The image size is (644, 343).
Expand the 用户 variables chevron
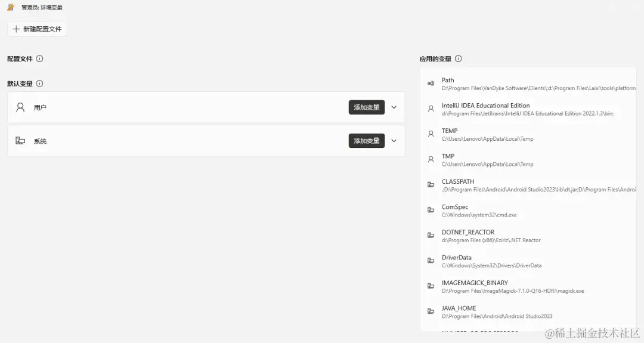pos(394,107)
